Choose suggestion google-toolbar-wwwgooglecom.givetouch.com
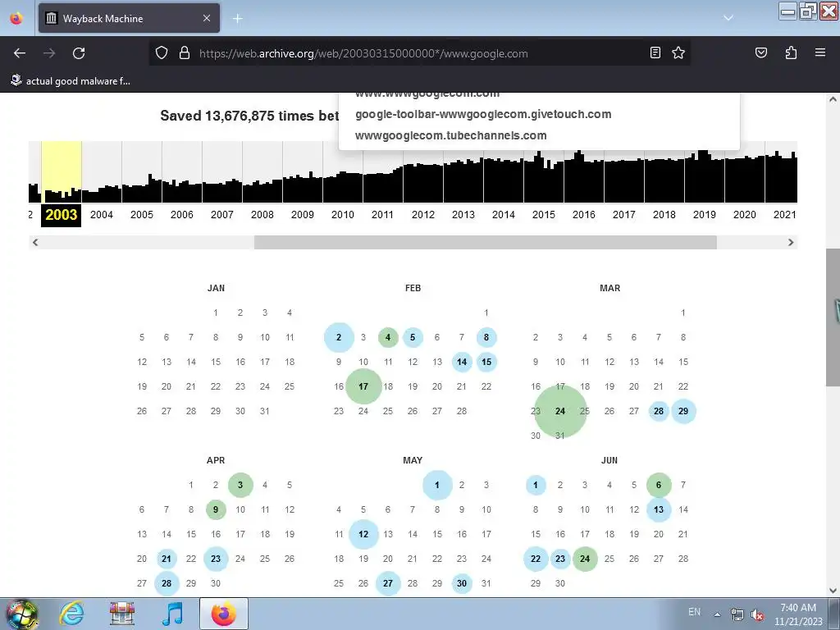This screenshot has width=840, height=630. [483, 114]
